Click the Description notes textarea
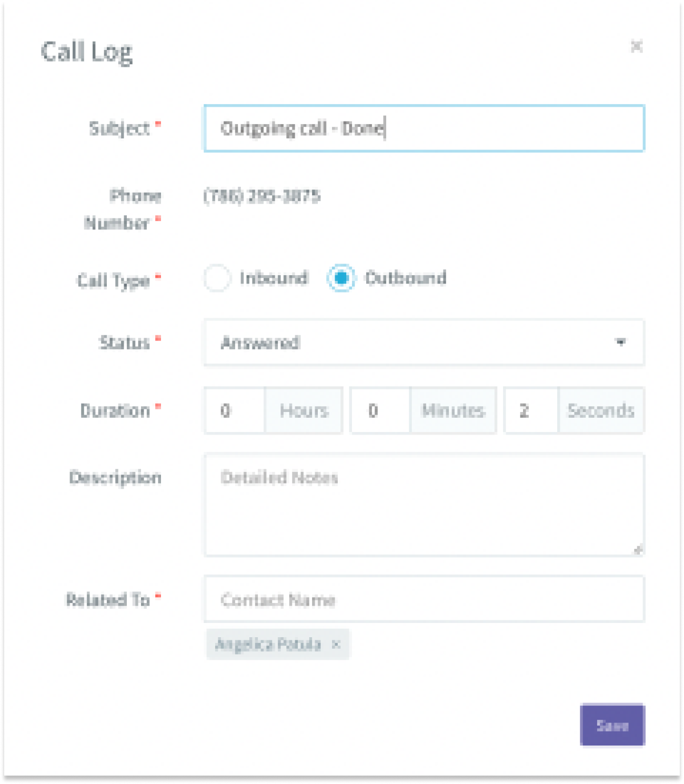Viewport: 684px width, 784px height. click(x=424, y=505)
